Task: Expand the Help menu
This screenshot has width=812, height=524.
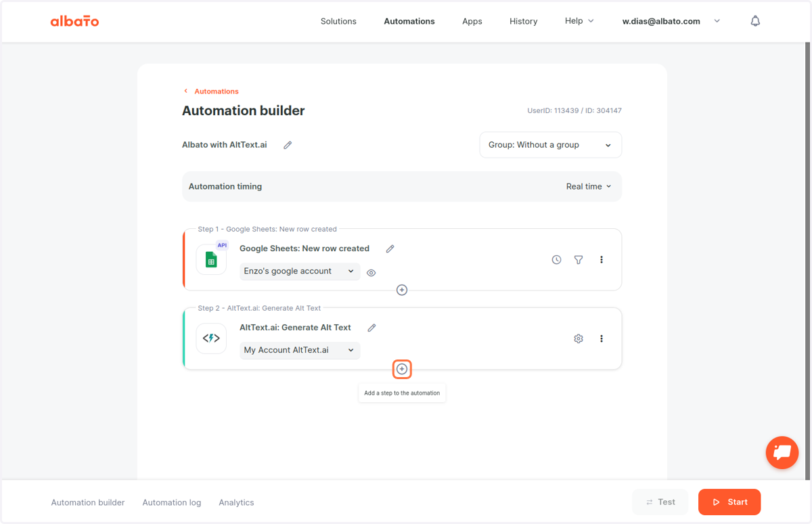Action: 579,21
